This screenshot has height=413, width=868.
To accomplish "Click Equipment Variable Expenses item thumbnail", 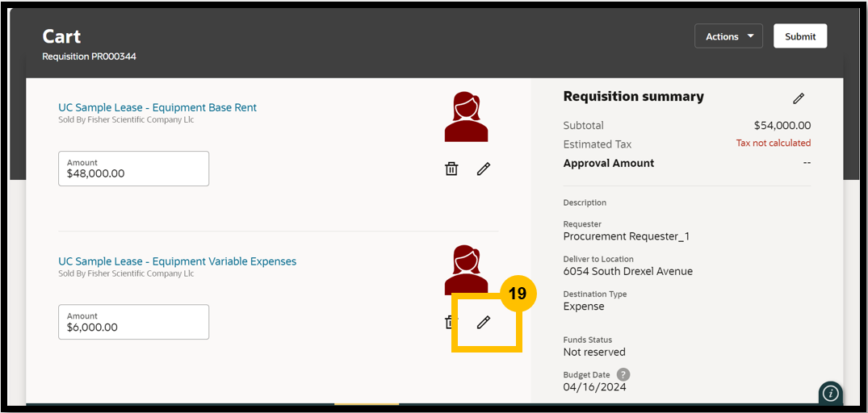I will tap(466, 269).
